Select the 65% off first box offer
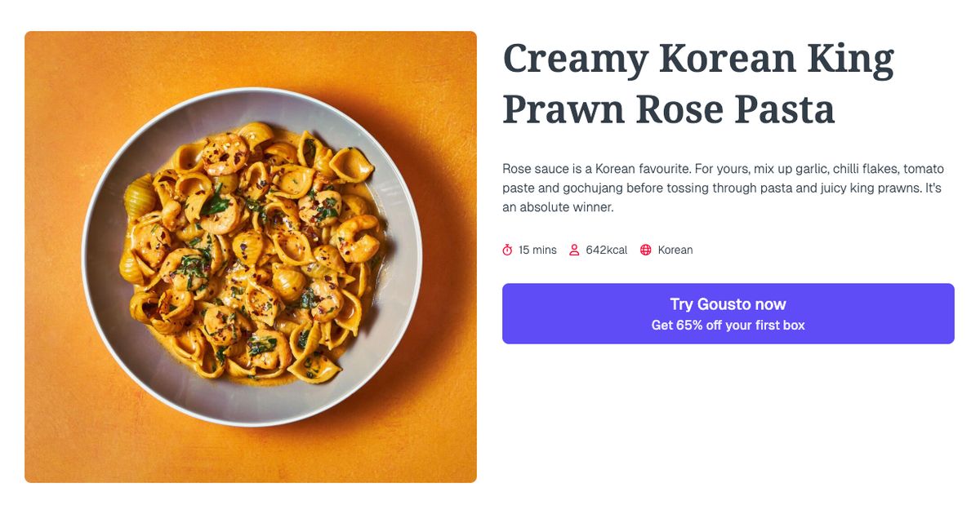This screenshot has width=980, height=514. click(728, 324)
